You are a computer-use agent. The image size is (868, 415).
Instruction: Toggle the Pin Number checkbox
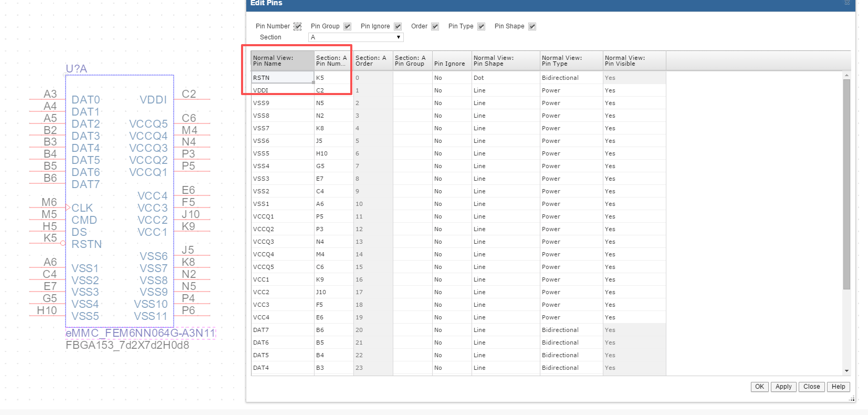coord(297,26)
